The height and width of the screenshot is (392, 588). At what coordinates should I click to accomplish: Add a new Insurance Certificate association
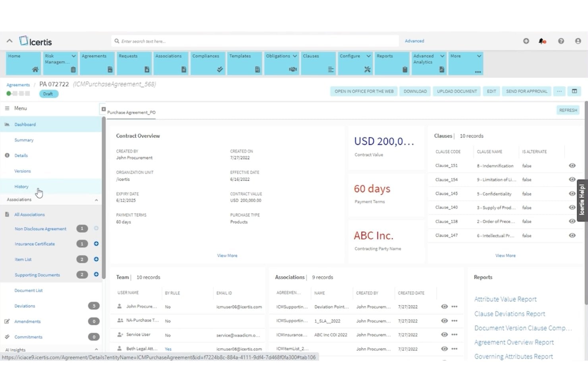96,243
